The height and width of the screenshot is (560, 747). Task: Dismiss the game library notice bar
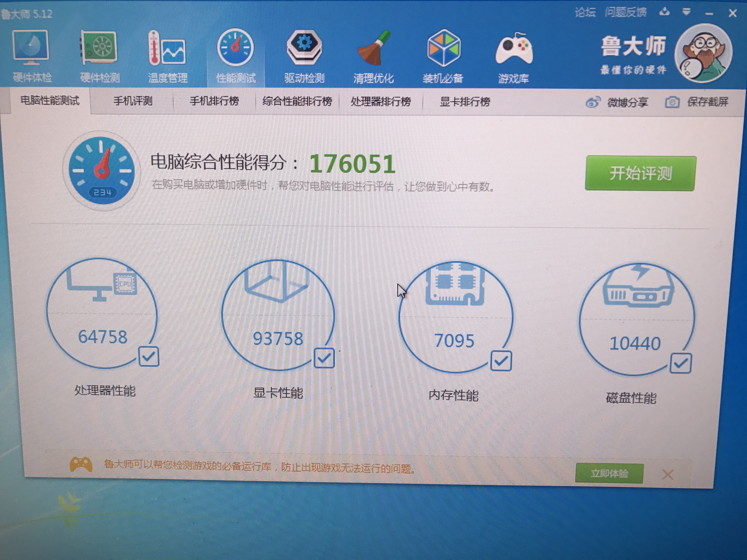(x=668, y=475)
